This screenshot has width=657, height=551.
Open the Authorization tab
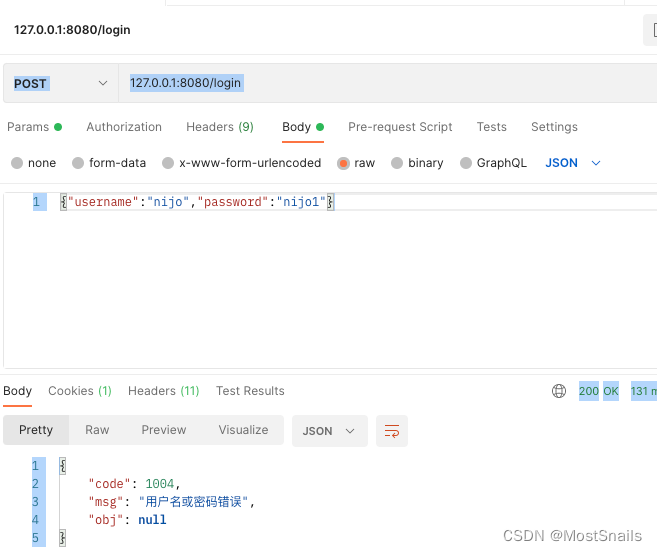(x=124, y=127)
